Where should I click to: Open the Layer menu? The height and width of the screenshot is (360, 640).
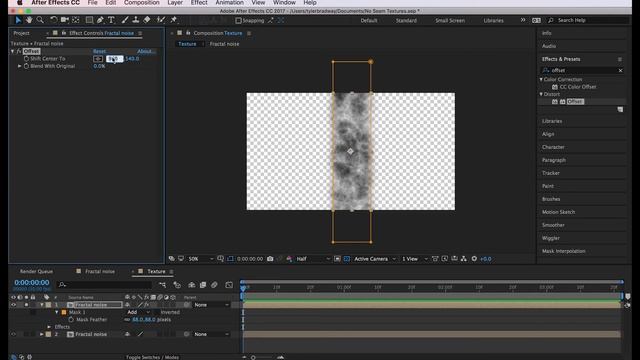pyautogui.click(x=175, y=3)
